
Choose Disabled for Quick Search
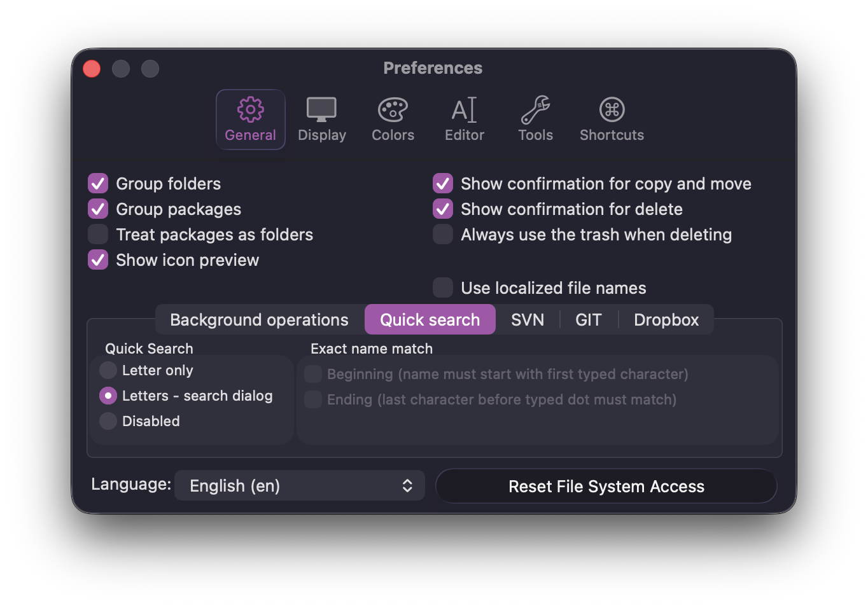[108, 421]
